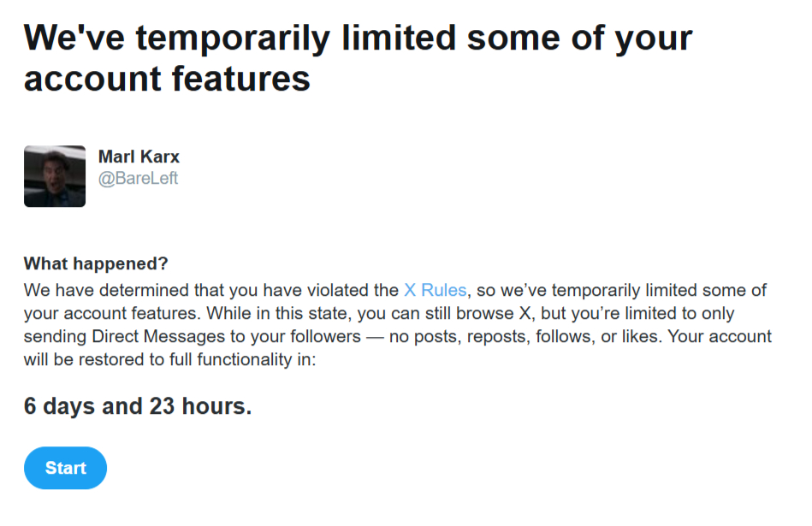
Task: Click the @BareLeft account handle
Action: coord(139,178)
